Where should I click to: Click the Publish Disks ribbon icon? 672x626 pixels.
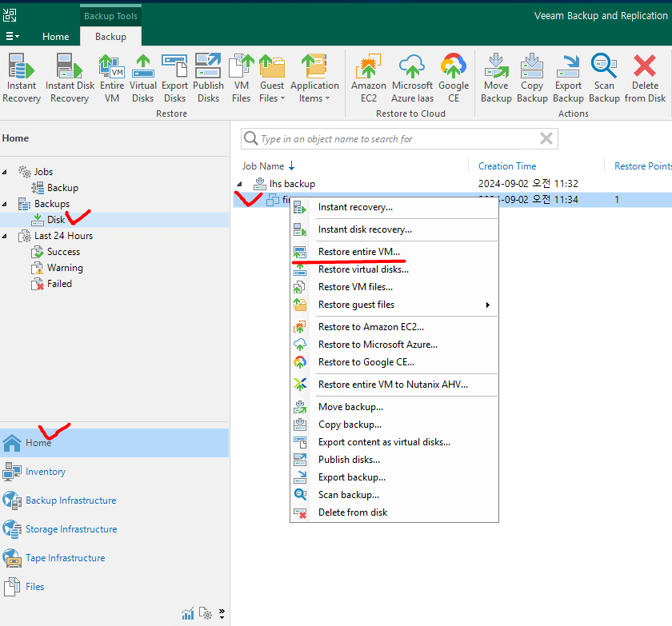click(208, 78)
